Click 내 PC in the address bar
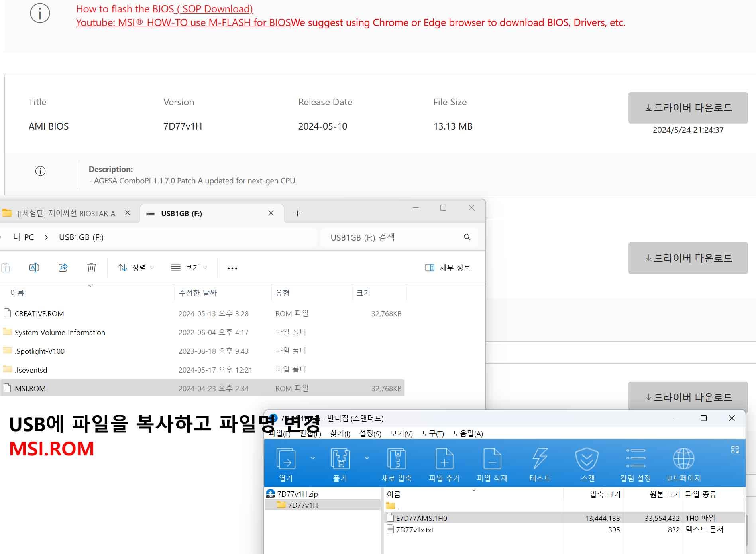 click(24, 237)
